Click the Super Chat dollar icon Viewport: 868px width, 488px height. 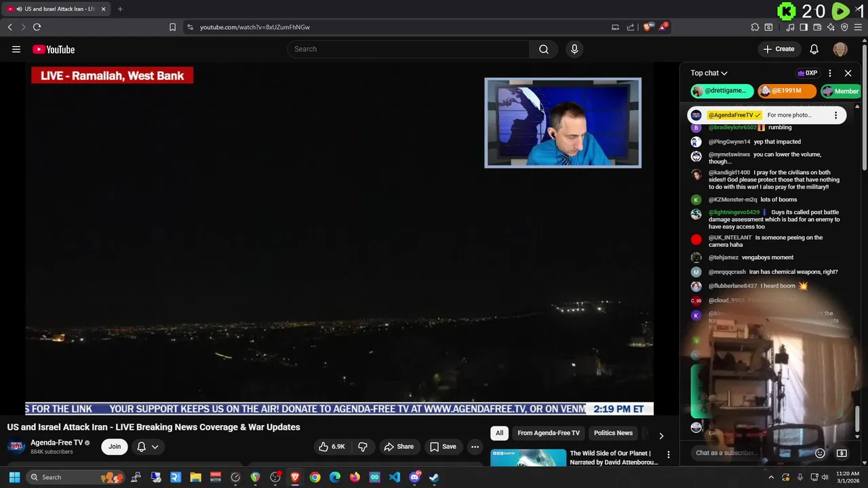(842, 453)
